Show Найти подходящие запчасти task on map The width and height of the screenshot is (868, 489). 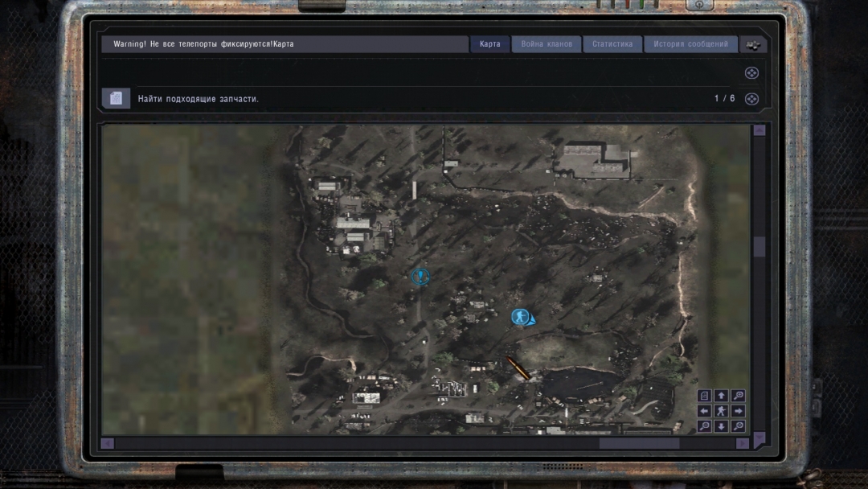coord(751,99)
